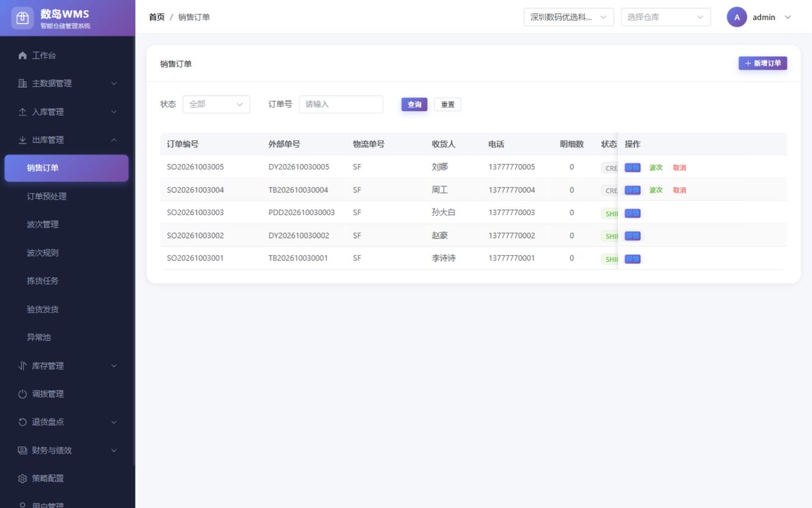Focus the 订单号 input field
Image resolution: width=812 pixels, height=508 pixels.
(341, 104)
